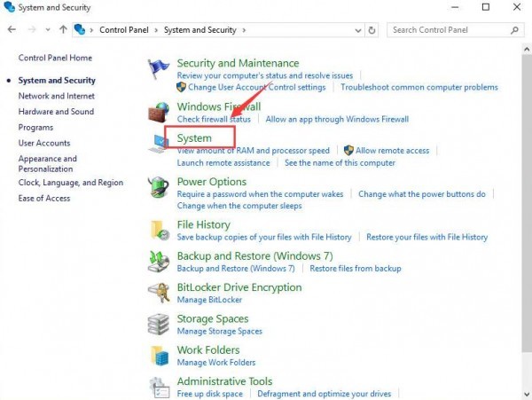
Task: Click Require a password when computer wakes
Action: tap(260, 194)
